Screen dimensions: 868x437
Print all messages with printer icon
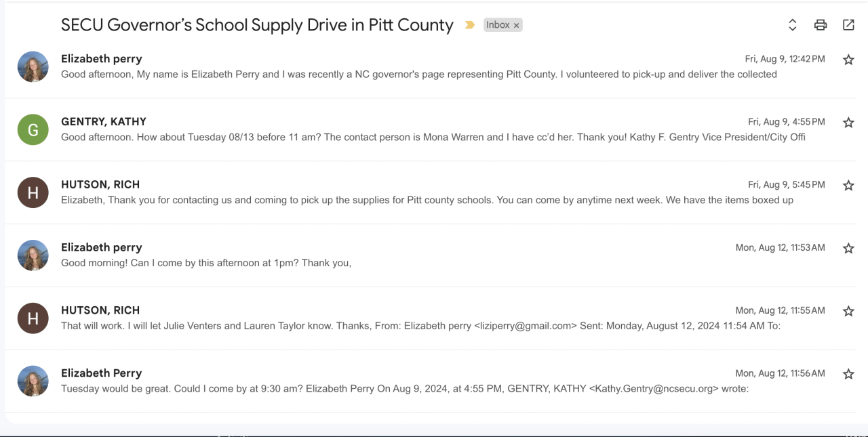(821, 25)
